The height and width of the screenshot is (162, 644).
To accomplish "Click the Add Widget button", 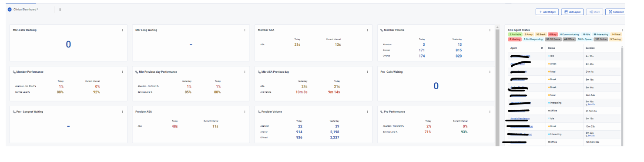I will click(x=547, y=12).
